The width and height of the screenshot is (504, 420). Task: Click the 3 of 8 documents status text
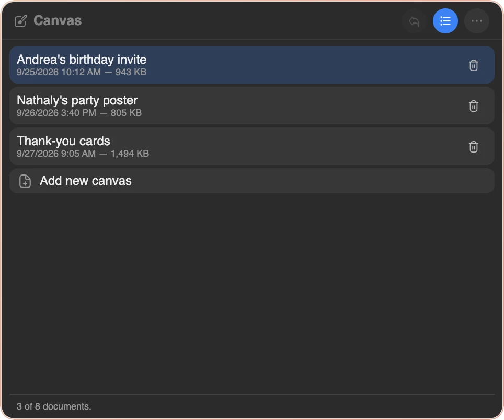pyautogui.click(x=54, y=406)
